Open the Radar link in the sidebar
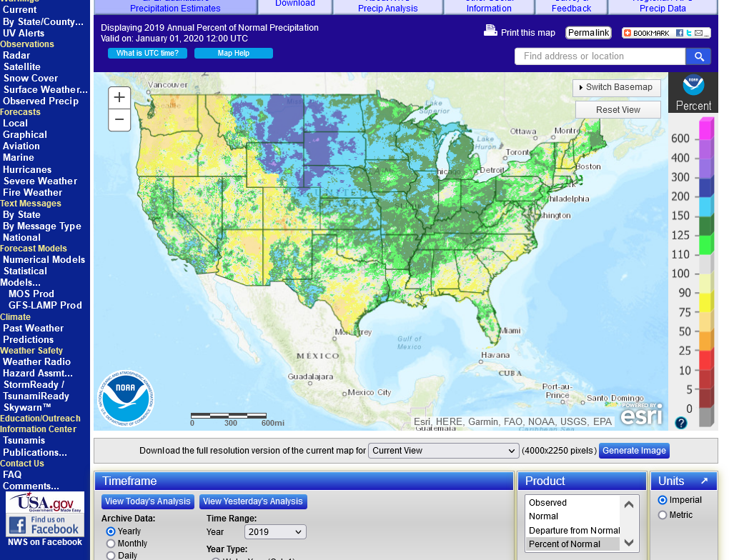This screenshot has height=560, width=729. (16, 55)
